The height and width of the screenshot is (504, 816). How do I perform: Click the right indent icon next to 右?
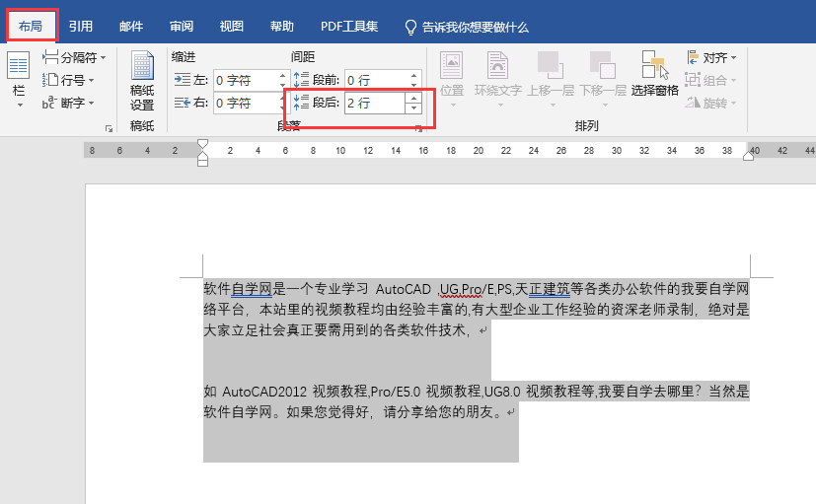[183, 103]
